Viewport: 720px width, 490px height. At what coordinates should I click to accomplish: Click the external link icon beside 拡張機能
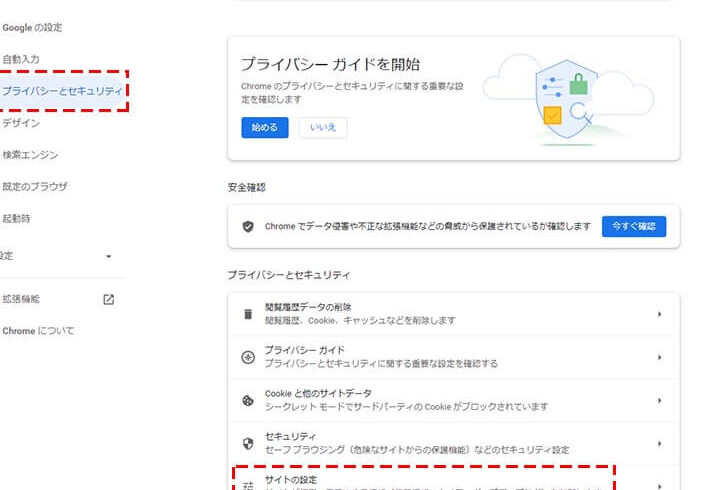click(x=108, y=299)
